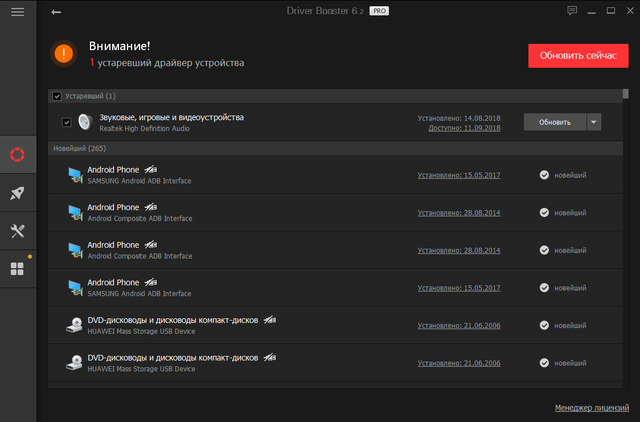Click the Realtek audio speaker device icon

pyautogui.click(x=85, y=122)
